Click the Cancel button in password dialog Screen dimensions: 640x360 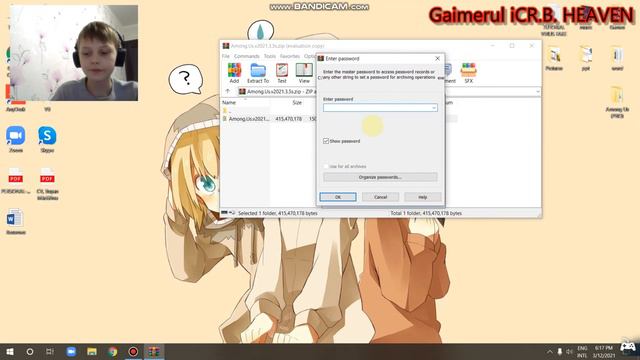point(380,197)
